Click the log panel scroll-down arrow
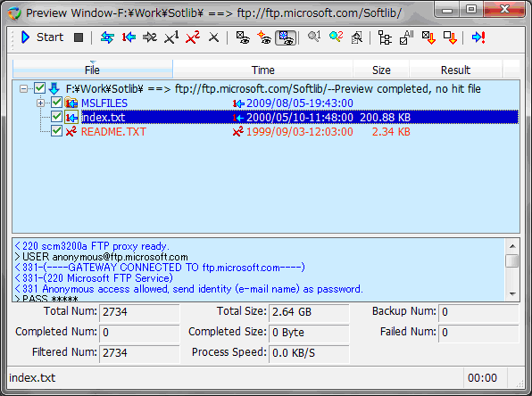This screenshot has height=396, width=532. click(512, 294)
